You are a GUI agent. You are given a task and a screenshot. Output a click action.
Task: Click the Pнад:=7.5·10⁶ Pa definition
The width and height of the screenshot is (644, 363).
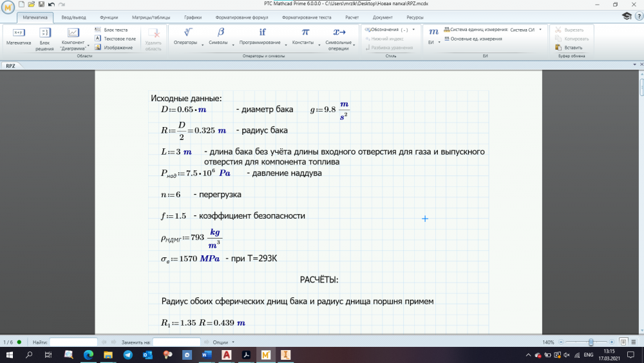196,173
